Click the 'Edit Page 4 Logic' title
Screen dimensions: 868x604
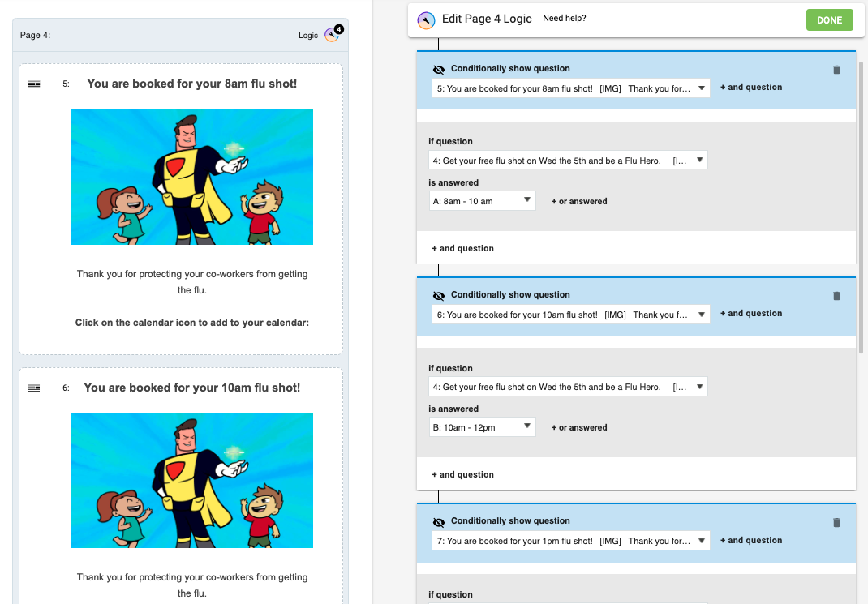coord(487,19)
